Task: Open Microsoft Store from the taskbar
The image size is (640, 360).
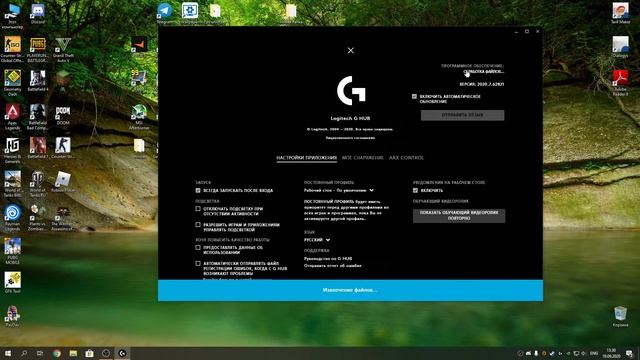Action: (x=89, y=353)
